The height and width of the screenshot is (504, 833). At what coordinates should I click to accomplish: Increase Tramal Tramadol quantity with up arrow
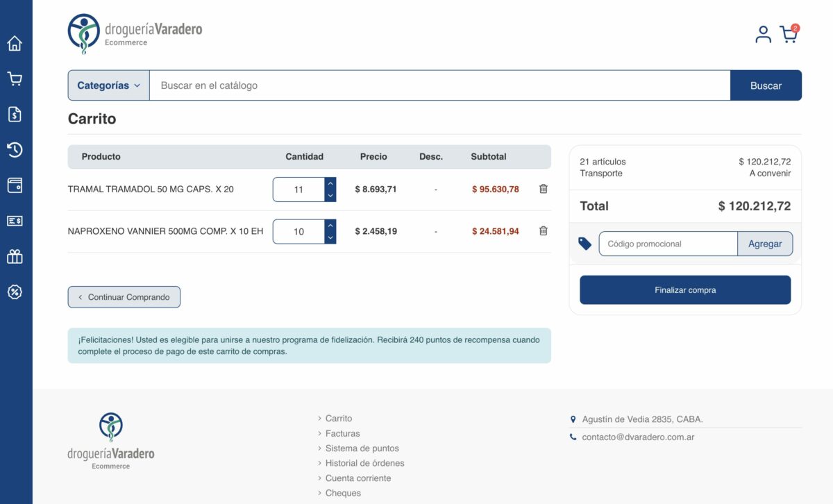pyautogui.click(x=330, y=183)
